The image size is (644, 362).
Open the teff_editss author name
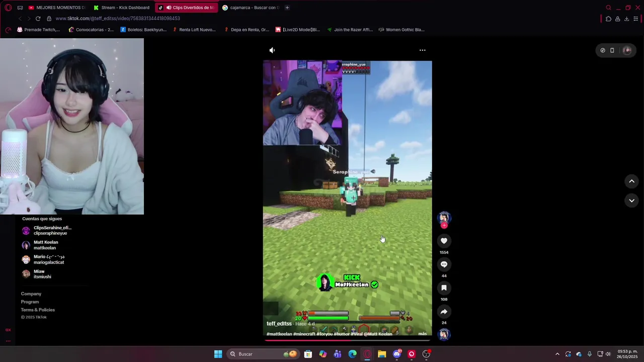279,324
